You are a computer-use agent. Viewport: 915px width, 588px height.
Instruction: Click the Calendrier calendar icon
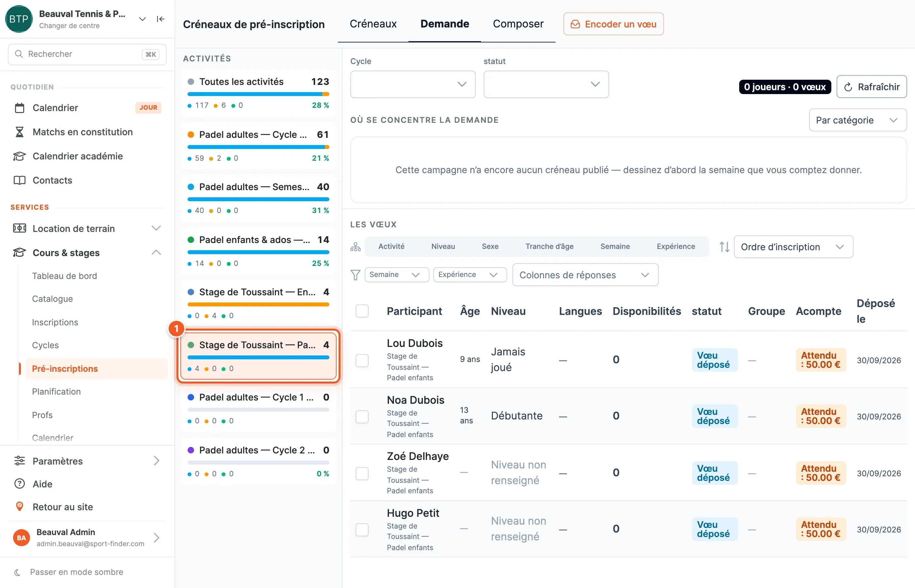[20, 108]
